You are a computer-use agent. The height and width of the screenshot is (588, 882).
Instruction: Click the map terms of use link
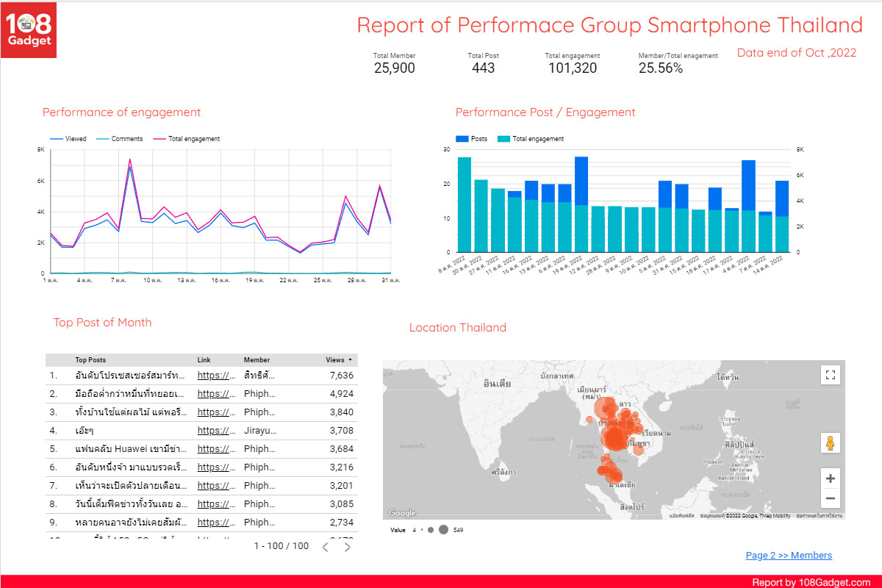pyautogui.click(x=819, y=516)
